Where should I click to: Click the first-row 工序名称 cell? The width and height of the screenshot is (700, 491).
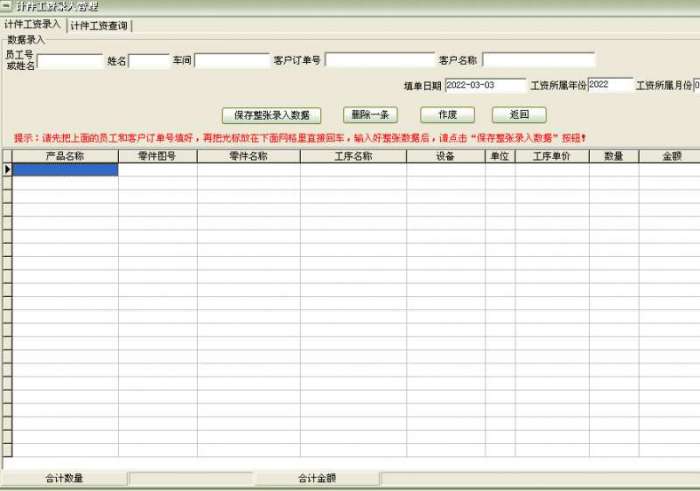click(354, 170)
